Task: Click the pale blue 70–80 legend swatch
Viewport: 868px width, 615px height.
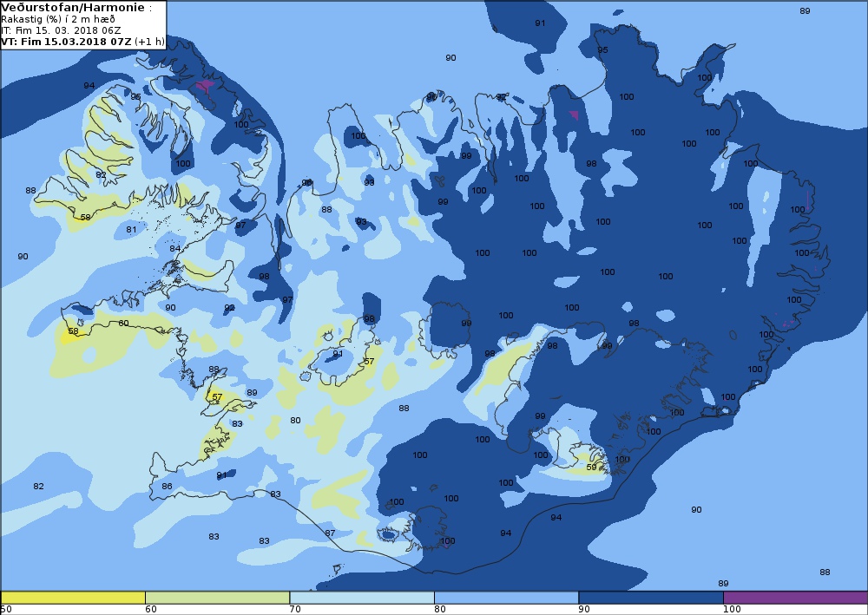Action: 362,598
